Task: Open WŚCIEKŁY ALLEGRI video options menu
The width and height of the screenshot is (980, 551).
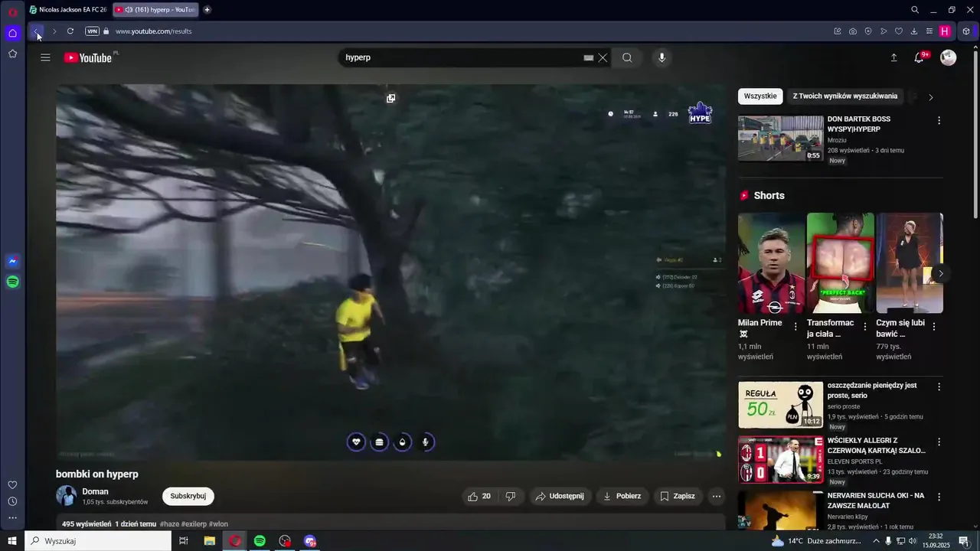Action: tap(939, 442)
